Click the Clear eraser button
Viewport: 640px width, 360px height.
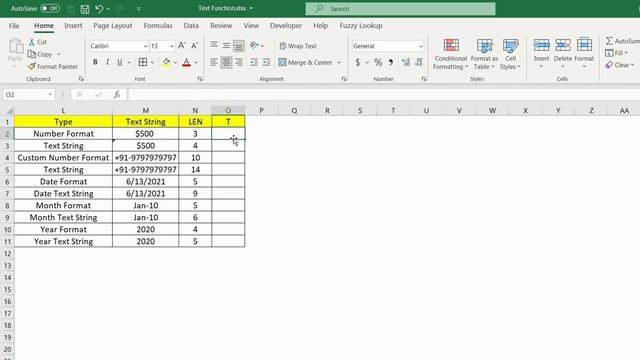tap(620, 65)
